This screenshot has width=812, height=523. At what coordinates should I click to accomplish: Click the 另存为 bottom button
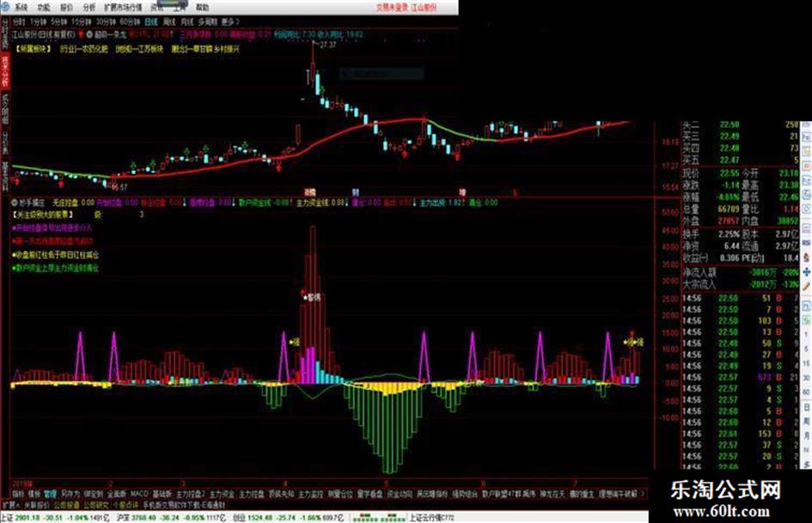[x=70, y=494]
